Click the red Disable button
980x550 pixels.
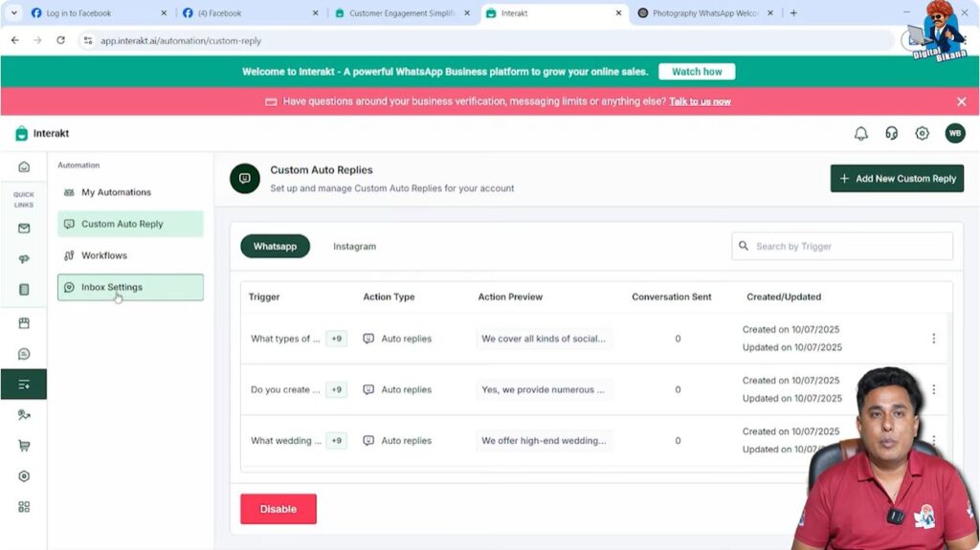click(278, 509)
